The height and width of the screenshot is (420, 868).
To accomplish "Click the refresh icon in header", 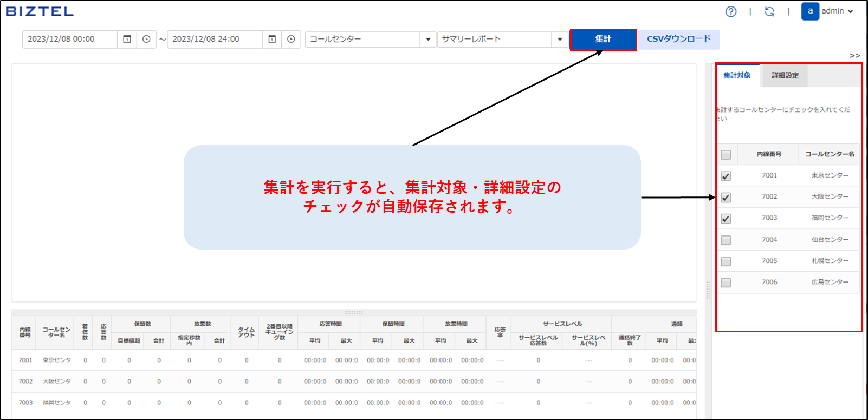I will pyautogui.click(x=769, y=11).
